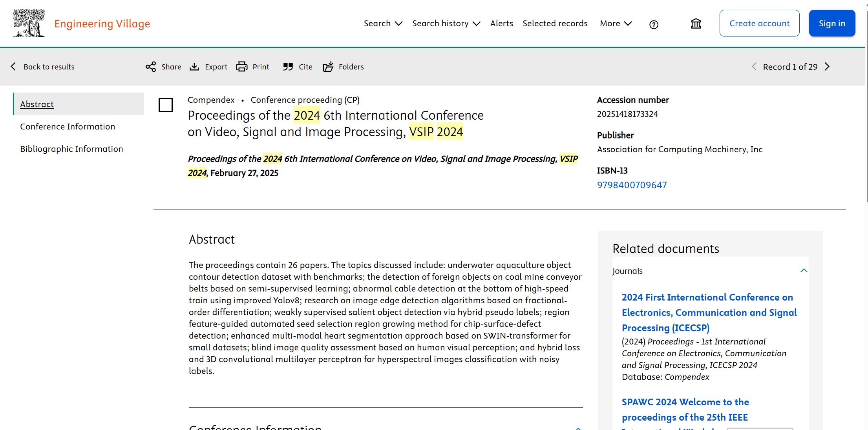The height and width of the screenshot is (430, 868).
Task: Go to the next record arrow
Action: (827, 66)
